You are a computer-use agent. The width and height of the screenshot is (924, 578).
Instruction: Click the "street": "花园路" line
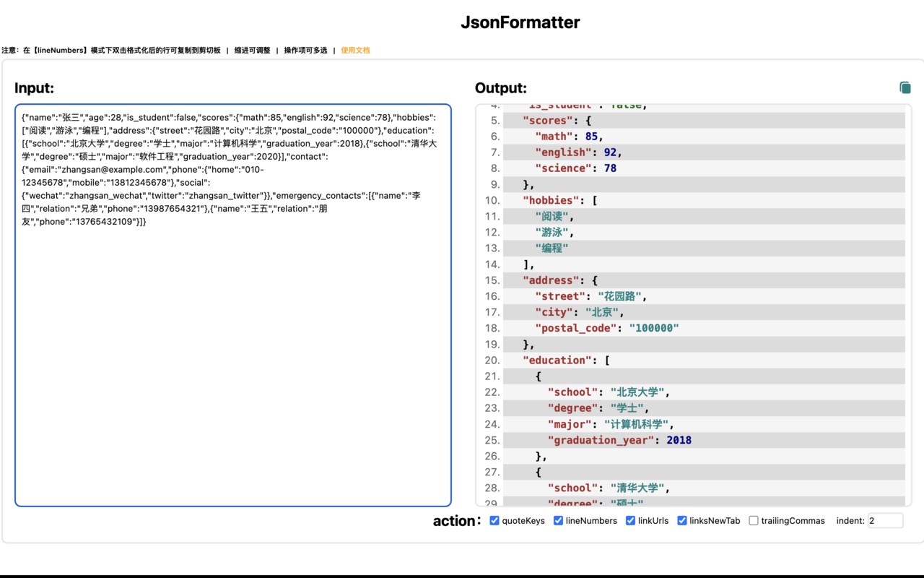pyautogui.click(x=704, y=296)
